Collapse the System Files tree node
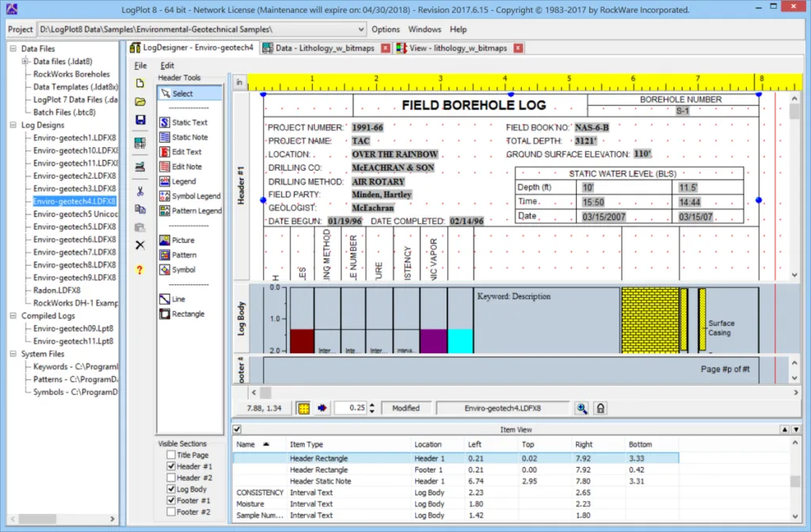Image resolution: width=811 pixels, height=532 pixels. 13,354
